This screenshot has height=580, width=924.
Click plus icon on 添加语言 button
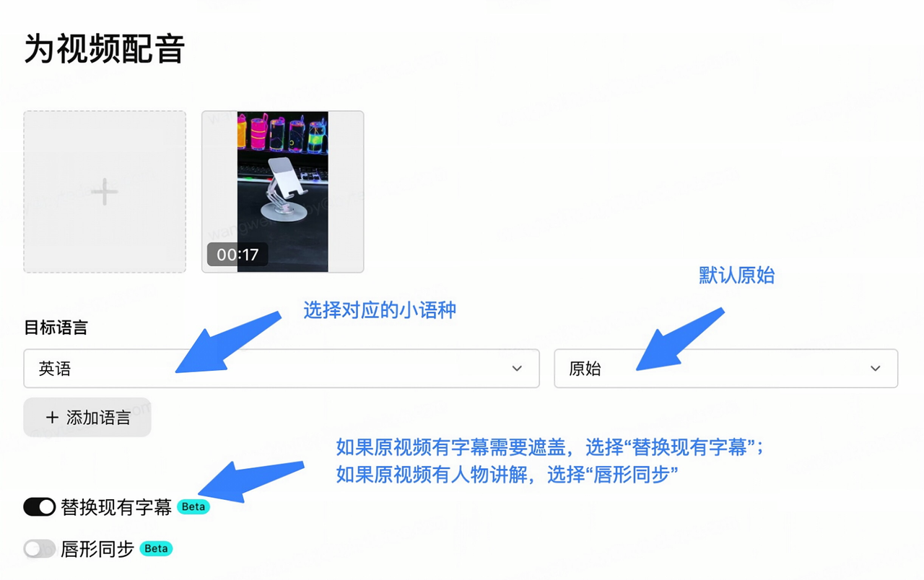pos(52,417)
